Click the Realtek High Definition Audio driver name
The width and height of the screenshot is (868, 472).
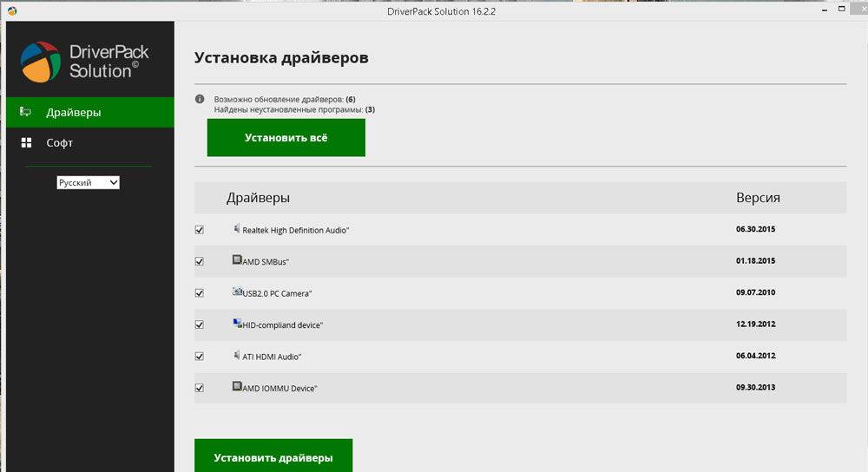pos(296,230)
